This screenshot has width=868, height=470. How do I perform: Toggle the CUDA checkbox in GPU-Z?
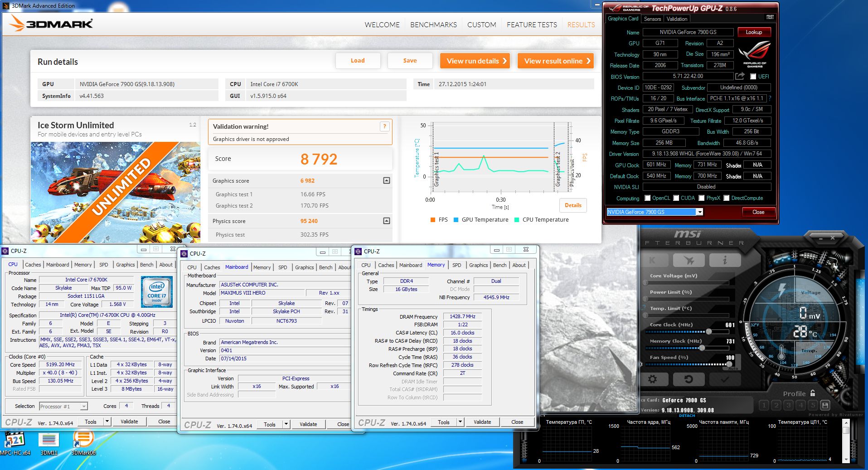(x=676, y=198)
